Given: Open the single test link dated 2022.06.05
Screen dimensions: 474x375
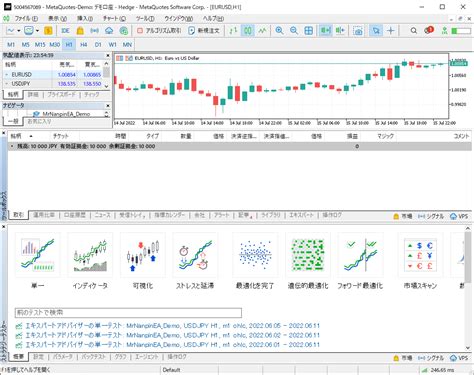Looking at the screenshot, I should 173,326.
